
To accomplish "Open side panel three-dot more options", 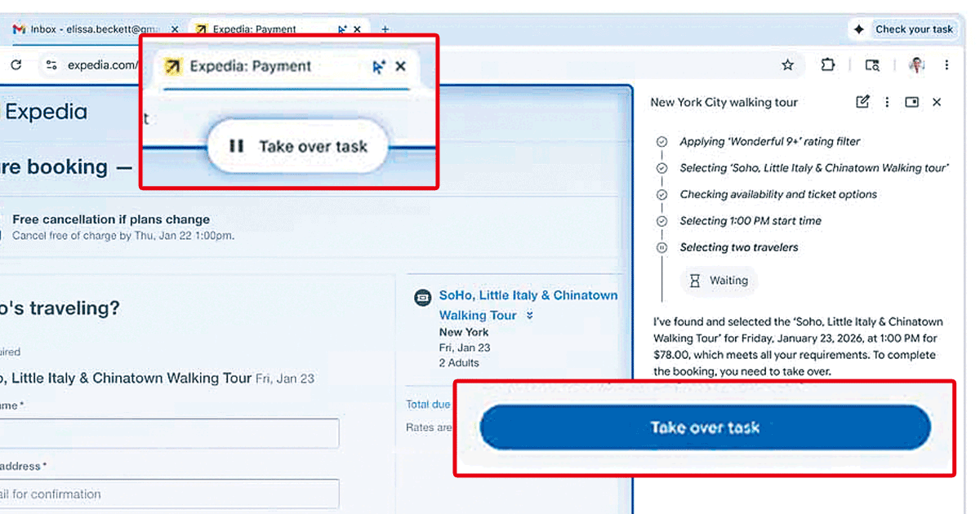I will point(887,102).
